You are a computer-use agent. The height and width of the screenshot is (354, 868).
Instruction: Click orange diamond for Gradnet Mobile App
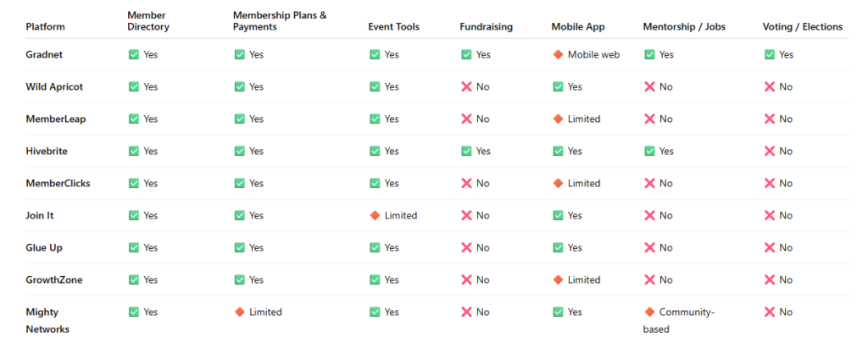click(558, 54)
